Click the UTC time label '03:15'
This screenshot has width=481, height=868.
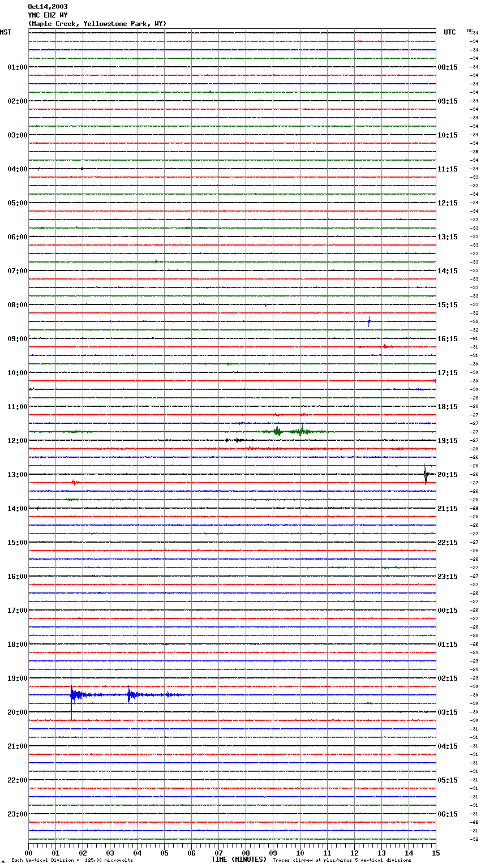(448, 712)
